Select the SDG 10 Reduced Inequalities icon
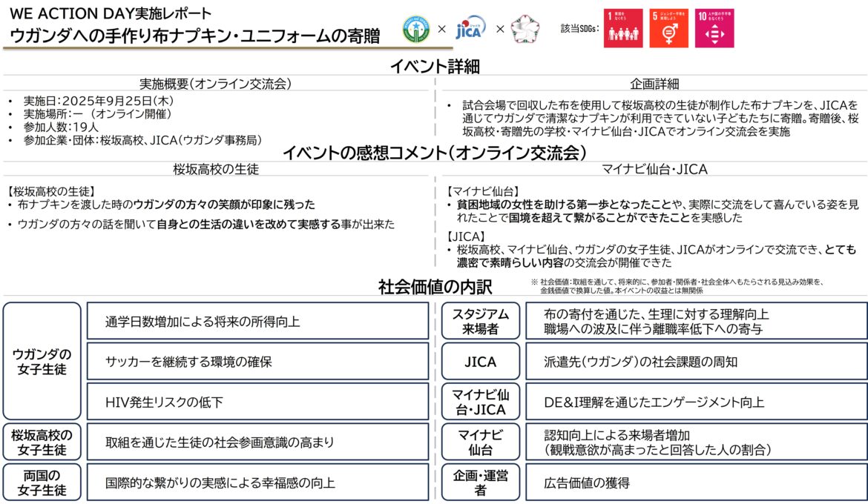Screen dimensions: 868x504 click(x=714, y=29)
